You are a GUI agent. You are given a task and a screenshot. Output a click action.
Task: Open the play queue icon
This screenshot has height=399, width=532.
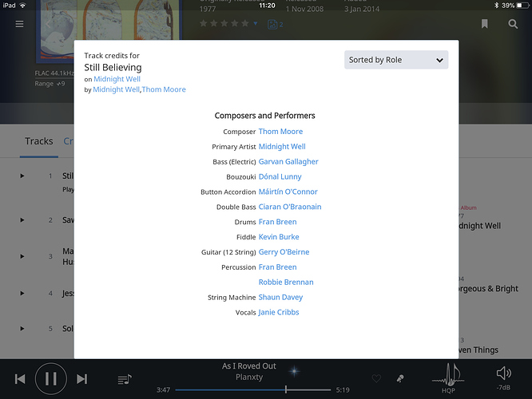pos(125,379)
